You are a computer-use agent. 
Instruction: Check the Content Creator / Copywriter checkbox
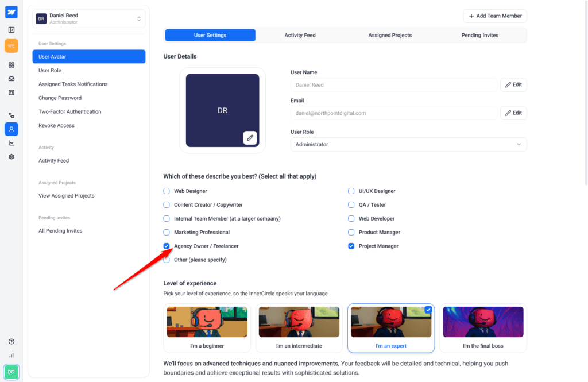coord(167,205)
